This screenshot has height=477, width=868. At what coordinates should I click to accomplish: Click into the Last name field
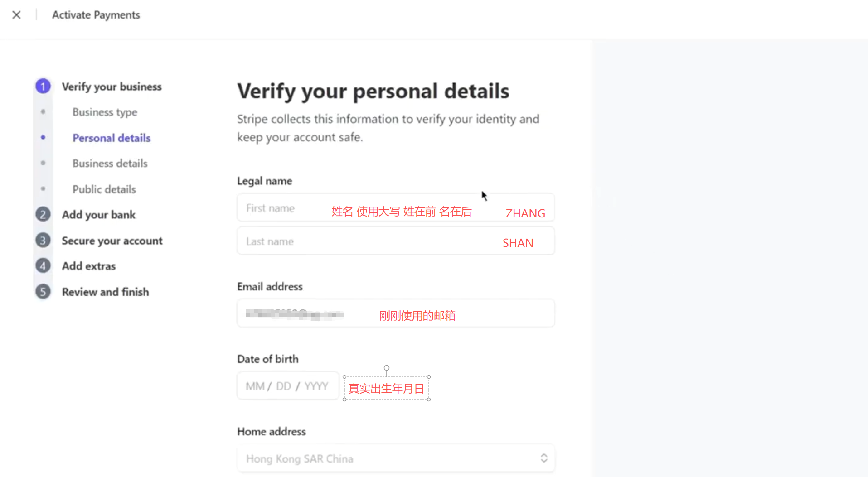click(x=363, y=241)
